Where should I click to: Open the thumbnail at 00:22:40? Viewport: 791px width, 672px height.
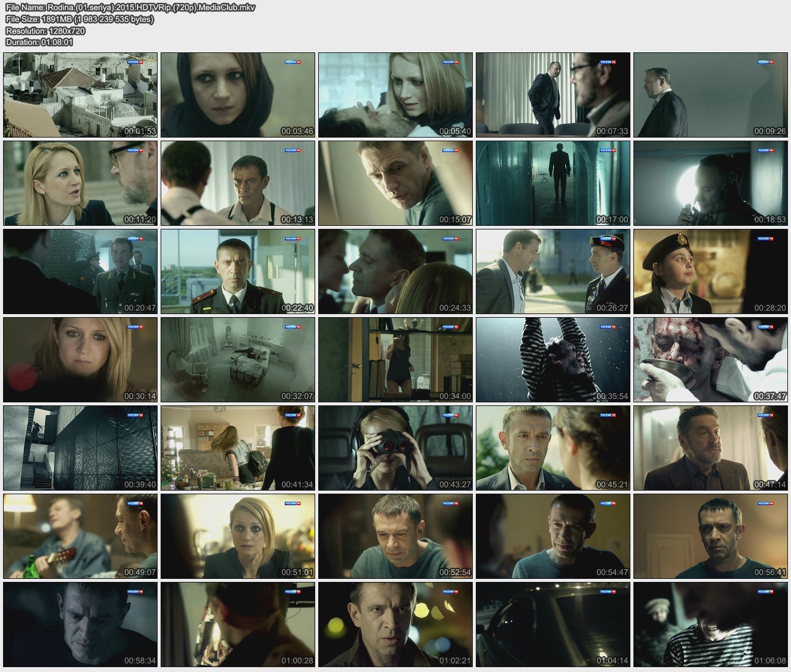[x=238, y=271]
